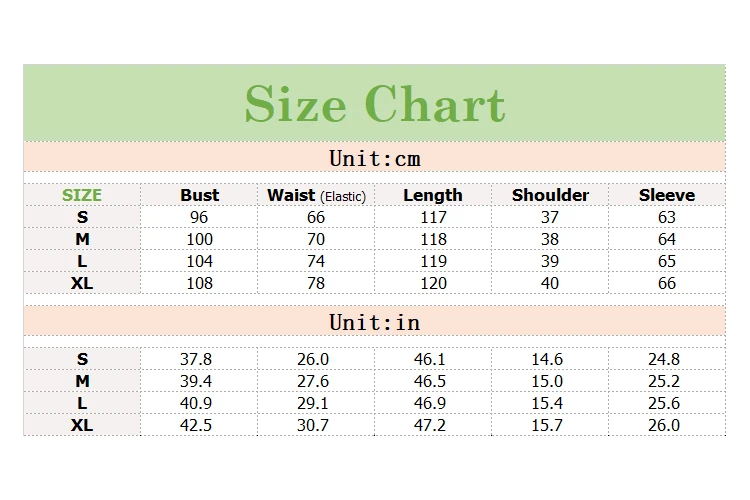Click the Bust value 96 cell

pyautogui.click(x=199, y=217)
